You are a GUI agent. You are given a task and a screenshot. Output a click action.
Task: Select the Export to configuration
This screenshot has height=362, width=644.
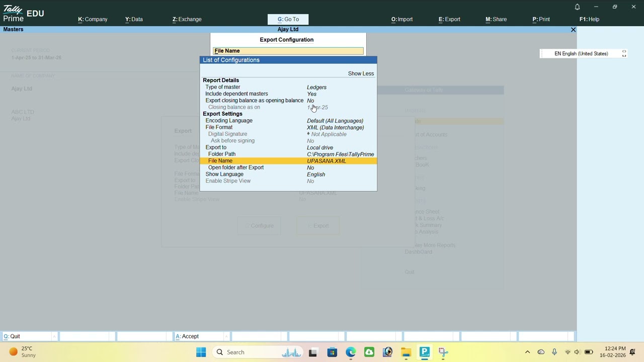coord(288,147)
